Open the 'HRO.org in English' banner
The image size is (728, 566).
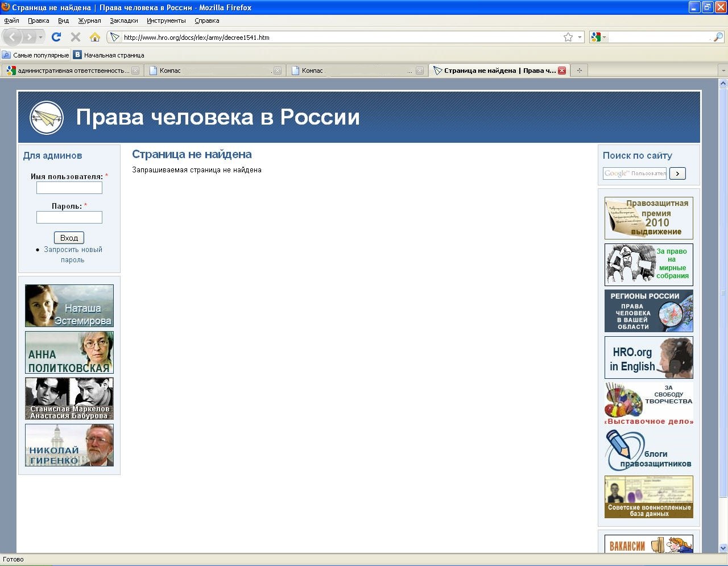(x=649, y=358)
